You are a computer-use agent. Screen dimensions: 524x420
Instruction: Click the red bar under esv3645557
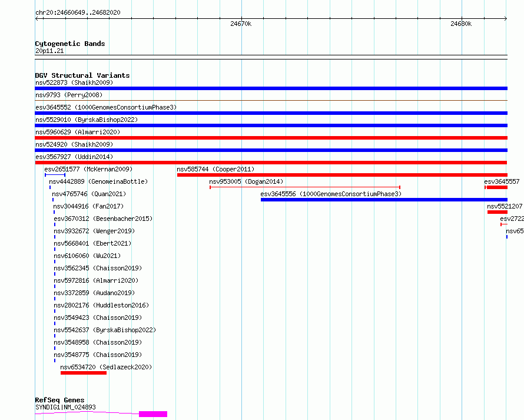tap(496, 187)
